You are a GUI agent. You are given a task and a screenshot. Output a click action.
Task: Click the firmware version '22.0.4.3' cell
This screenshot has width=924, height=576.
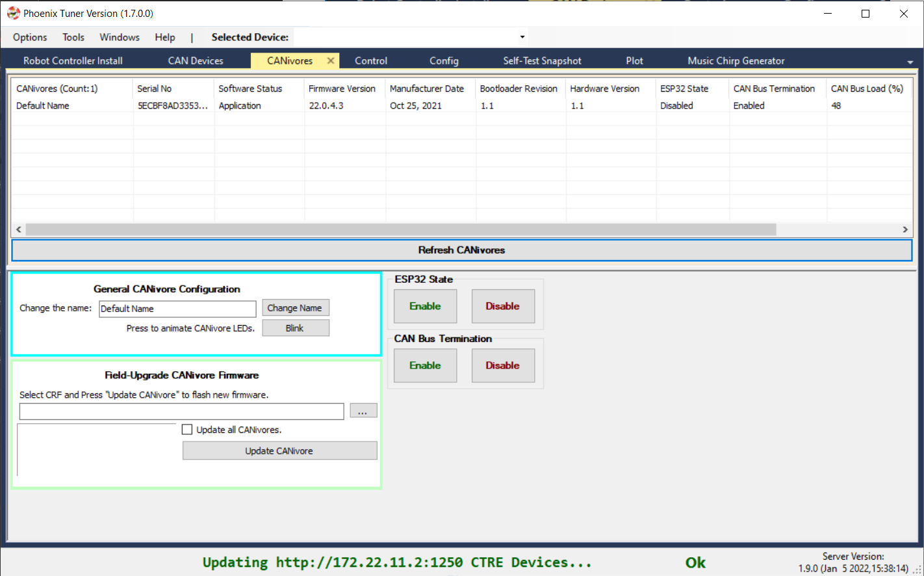(x=326, y=105)
